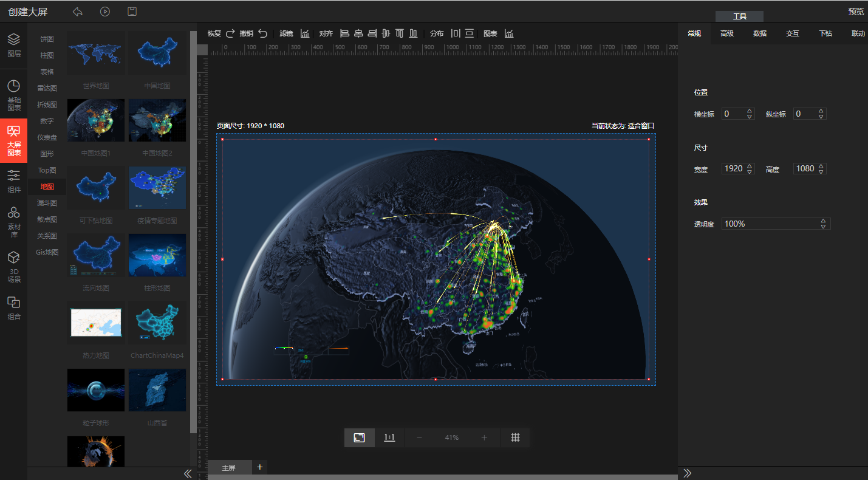
Task: Select 饼图 chart category
Action: point(47,39)
